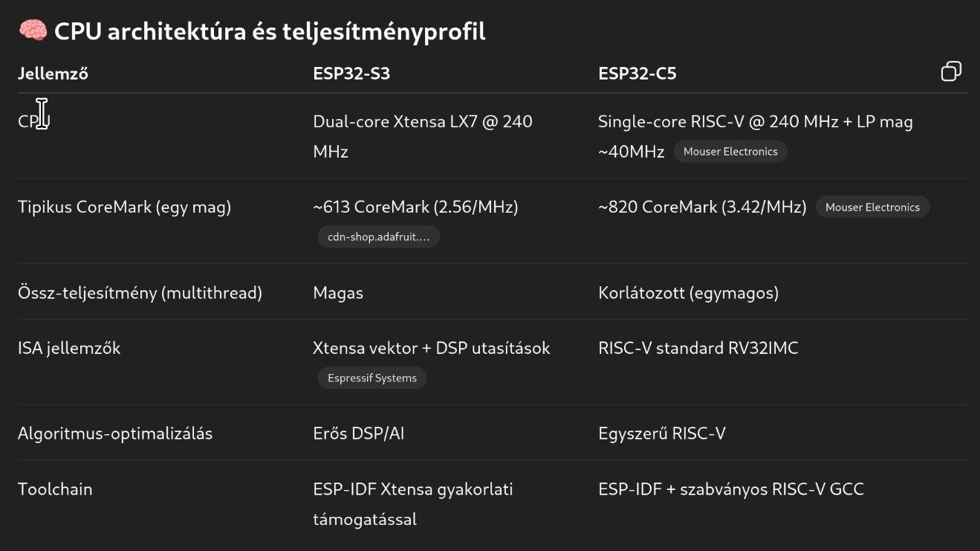Image resolution: width=980 pixels, height=551 pixels.
Task: Click the copy table icon
Action: 951,71
